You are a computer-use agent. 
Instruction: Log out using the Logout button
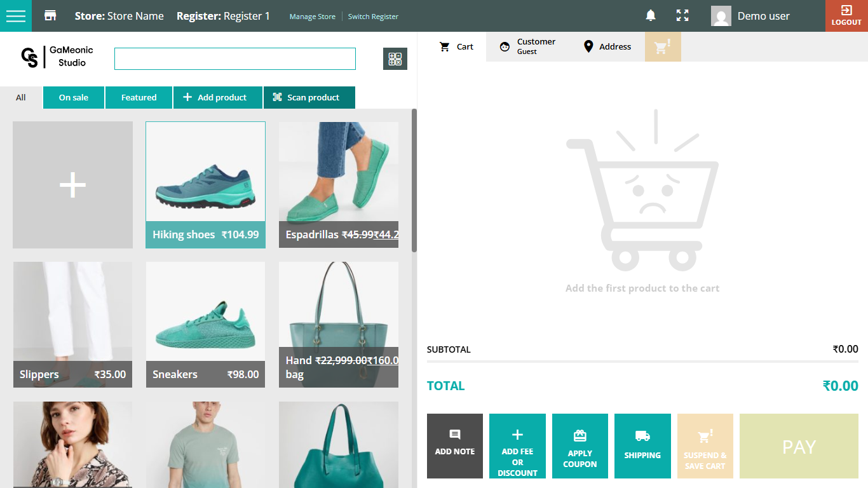[x=846, y=16]
